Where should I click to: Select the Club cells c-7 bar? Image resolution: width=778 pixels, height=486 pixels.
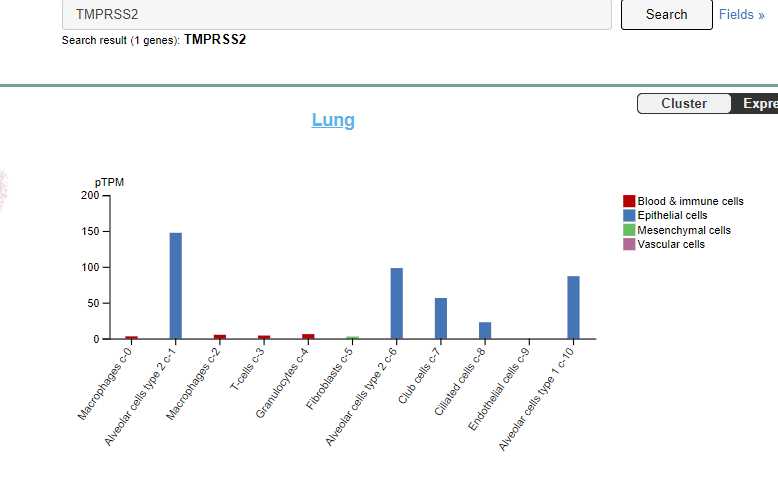pos(441,319)
